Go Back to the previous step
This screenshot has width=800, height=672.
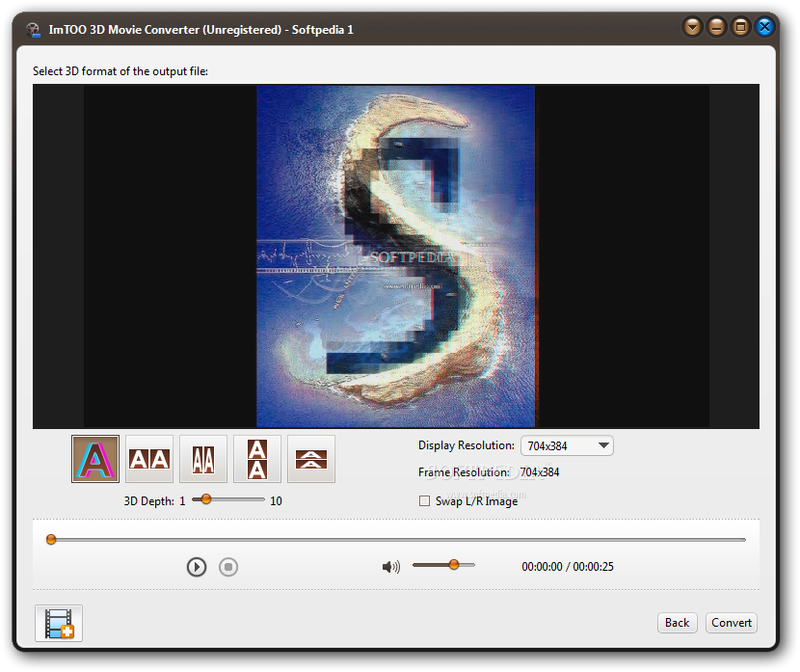(x=677, y=623)
